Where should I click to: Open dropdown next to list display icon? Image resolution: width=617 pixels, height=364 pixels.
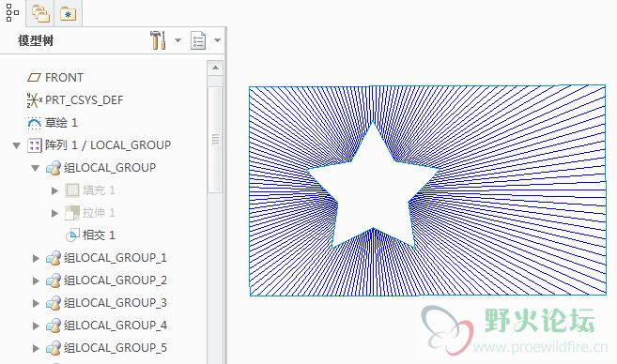coord(217,40)
